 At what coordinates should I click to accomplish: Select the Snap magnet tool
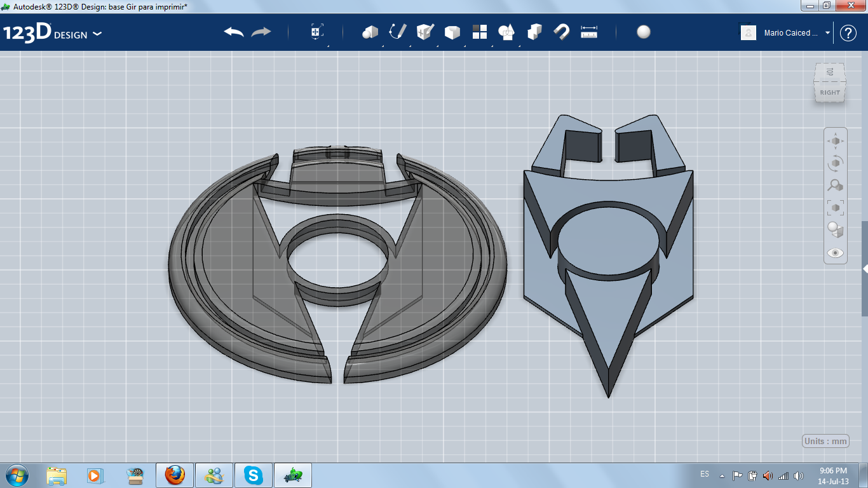coord(562,32)
